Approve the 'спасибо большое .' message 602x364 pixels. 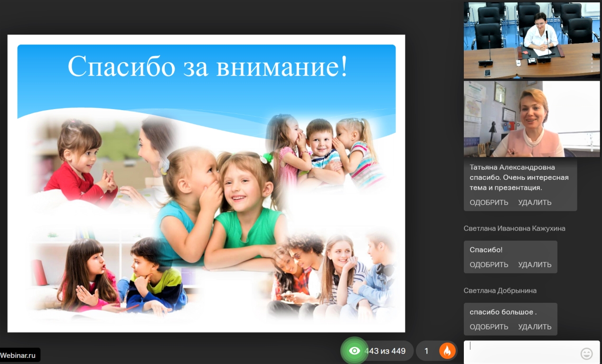[489, 327]
